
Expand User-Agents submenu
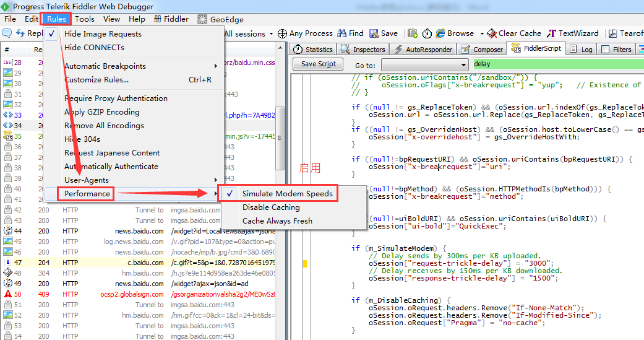tap(134, 180)
